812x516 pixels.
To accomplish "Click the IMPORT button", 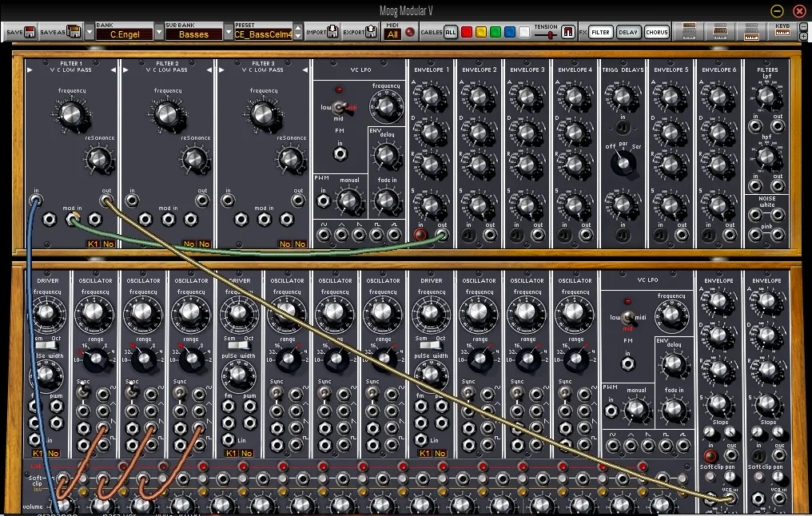I will coord(322,32).
